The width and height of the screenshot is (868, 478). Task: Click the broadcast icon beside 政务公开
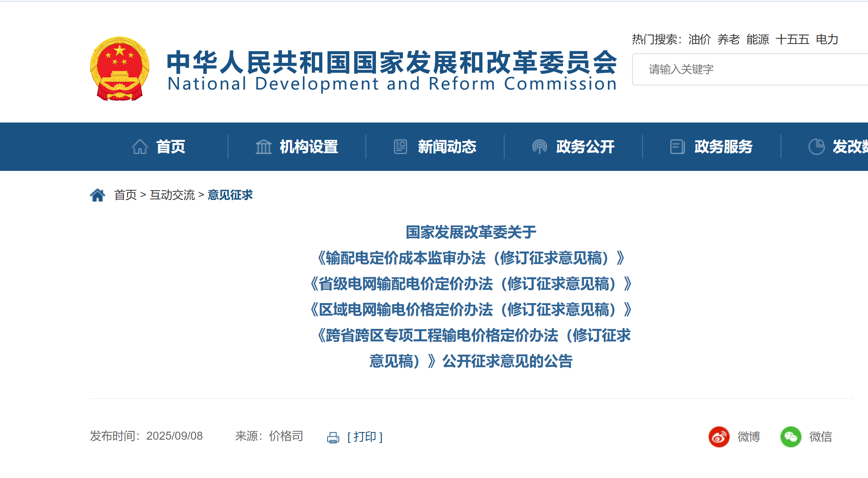(539, 147)
